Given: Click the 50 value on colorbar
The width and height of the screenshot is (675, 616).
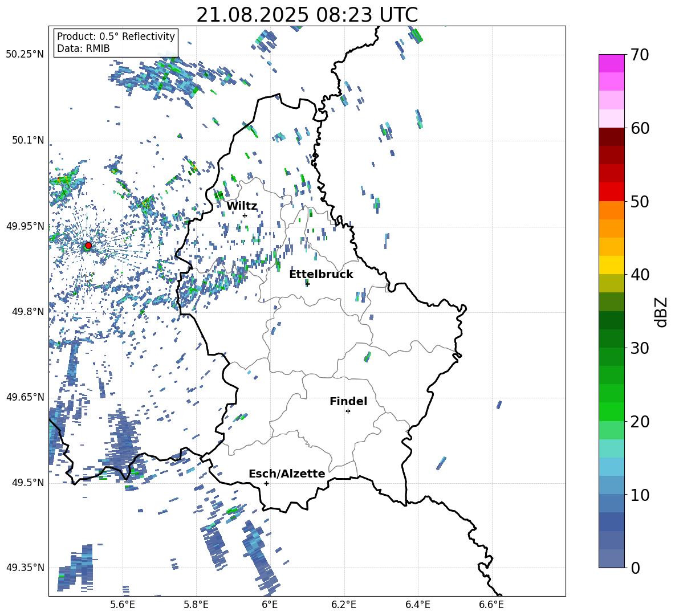Looking at the screenshot, I should click(640, 201).
